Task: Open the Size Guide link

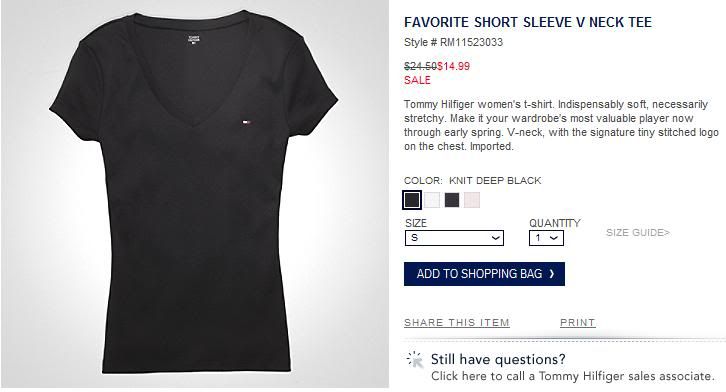Action: tap(638, 233)
